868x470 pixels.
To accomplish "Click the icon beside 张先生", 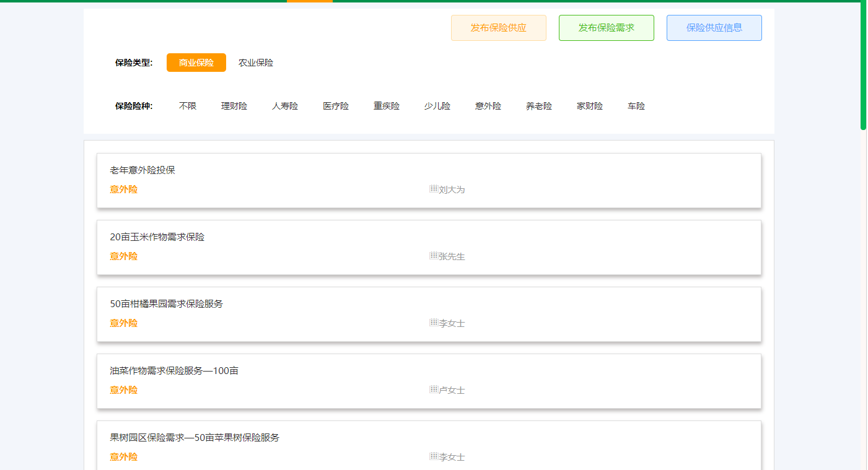I will coord(434,256).
